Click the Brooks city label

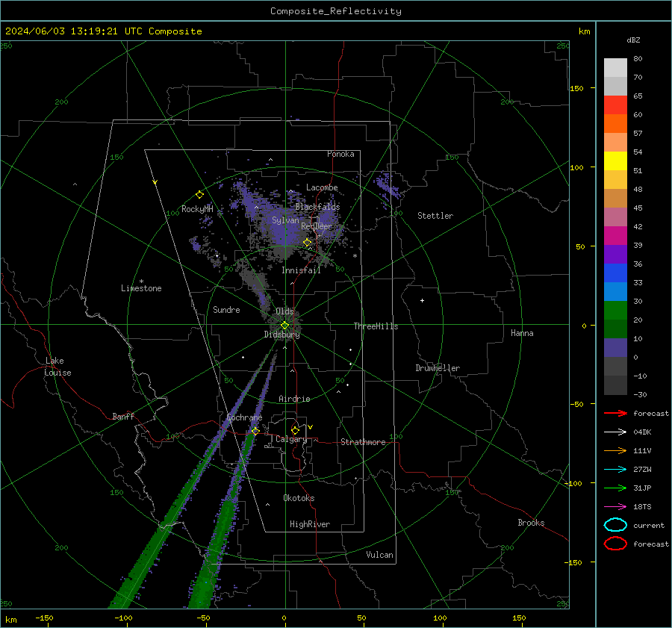tap(531, 523)
